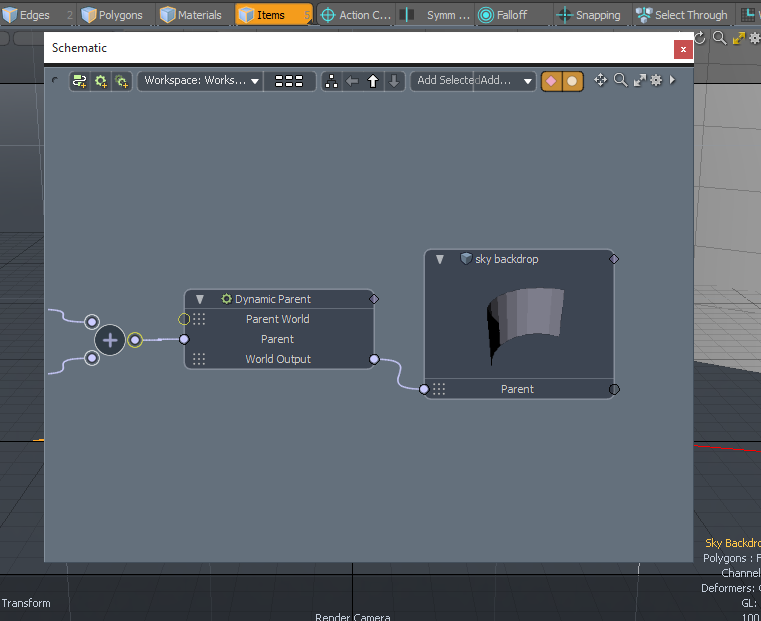
Task: Click the plus node's lower input port
Action: [92, 358]
